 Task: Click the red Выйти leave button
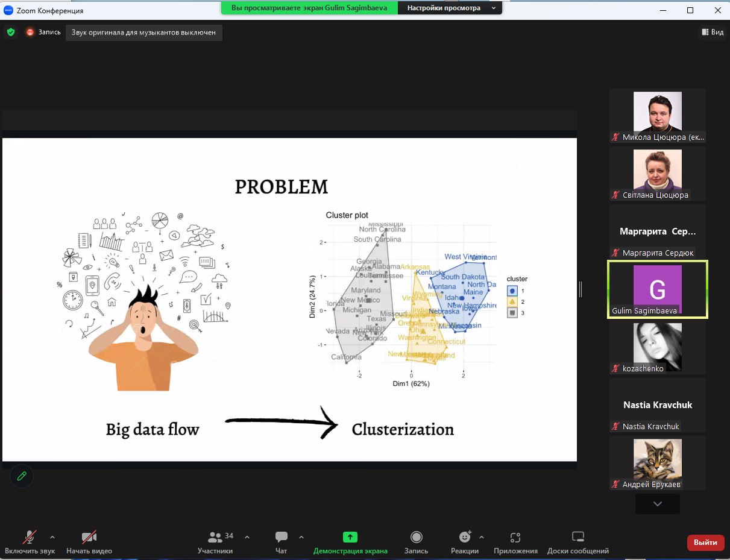tap(705, 543)
